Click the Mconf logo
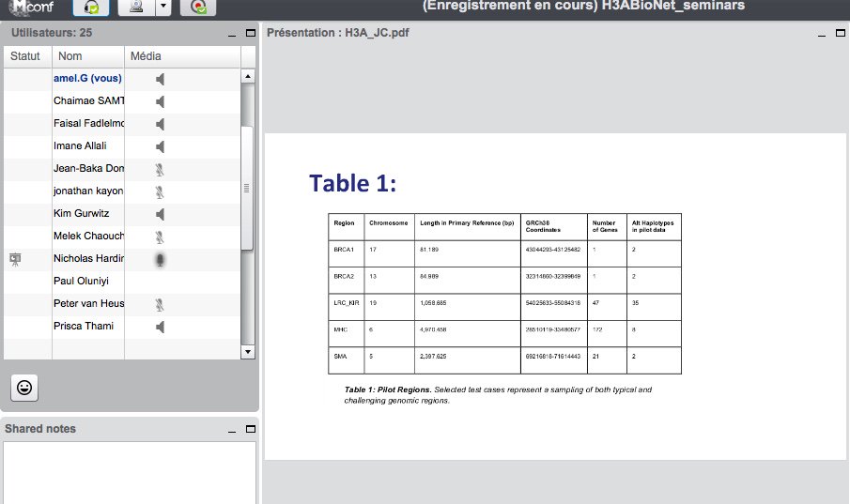The width and height of the screenshot is (850, 504). (x=32, y=8)
